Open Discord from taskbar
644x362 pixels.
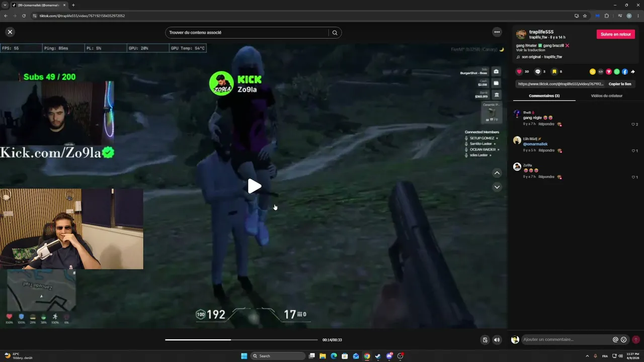pos(389,356)
